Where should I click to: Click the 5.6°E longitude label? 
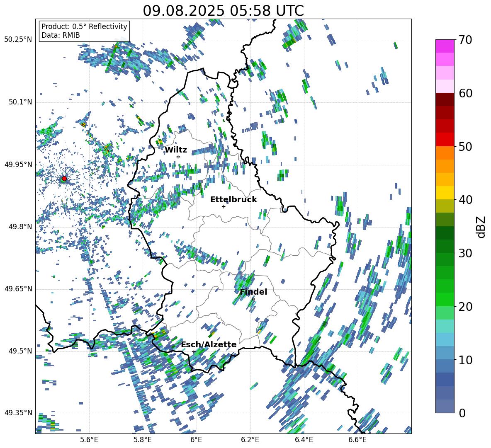89,440
